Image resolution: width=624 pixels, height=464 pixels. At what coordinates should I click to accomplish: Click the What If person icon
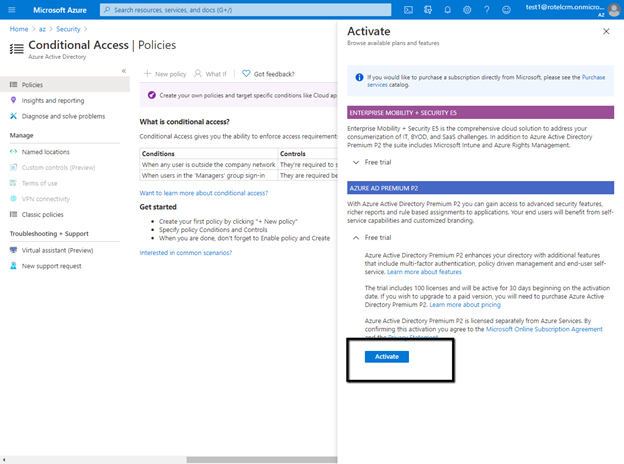(198, 74)
